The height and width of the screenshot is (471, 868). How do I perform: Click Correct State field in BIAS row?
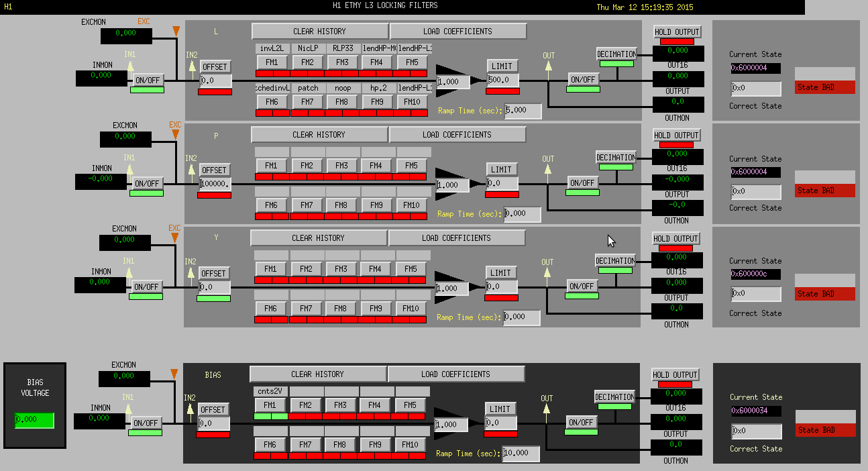pos(756,431)
